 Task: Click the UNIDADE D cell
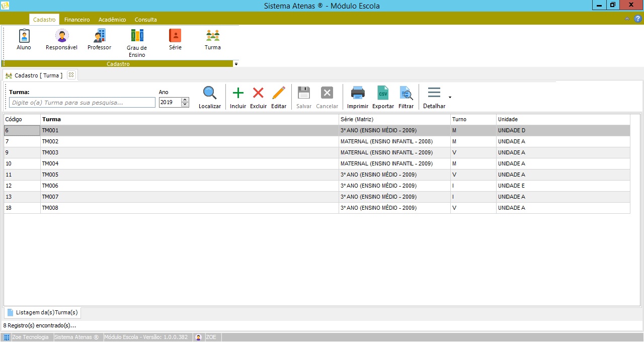click(x=563, y=130)
